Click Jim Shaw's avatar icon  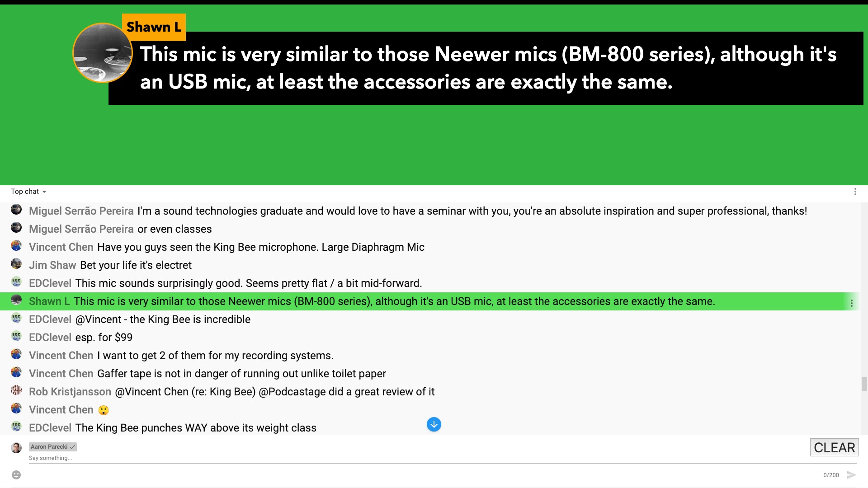[x=17, y=264]
